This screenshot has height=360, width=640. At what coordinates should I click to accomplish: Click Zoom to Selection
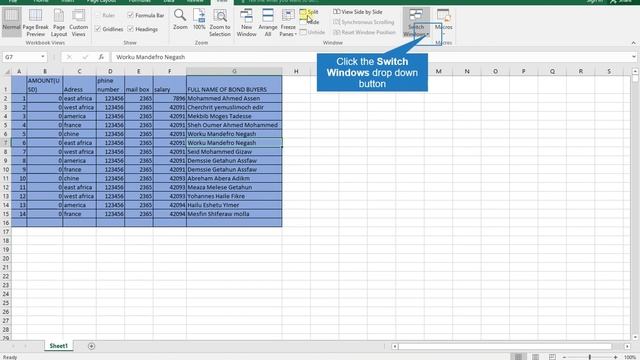220,22
